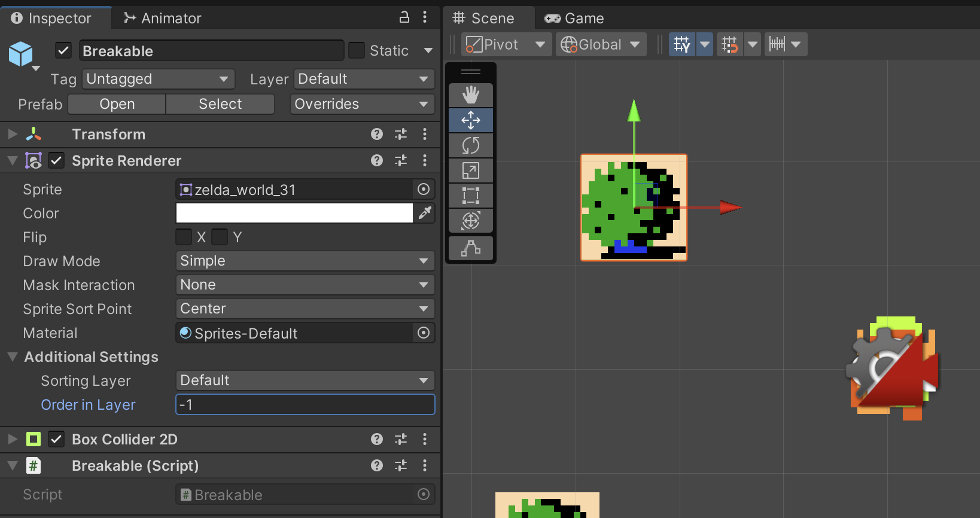This screenshot has width=980, height=518.
Task: Open Sprite Renderer help reference
Action: pyautogui.click(x=377, y=160)
